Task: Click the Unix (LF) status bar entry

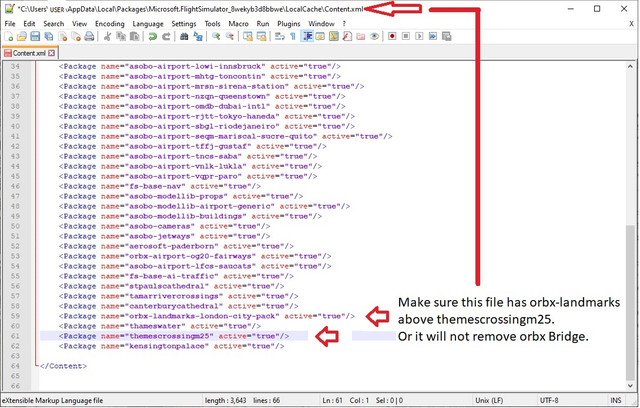Action: 489,400
